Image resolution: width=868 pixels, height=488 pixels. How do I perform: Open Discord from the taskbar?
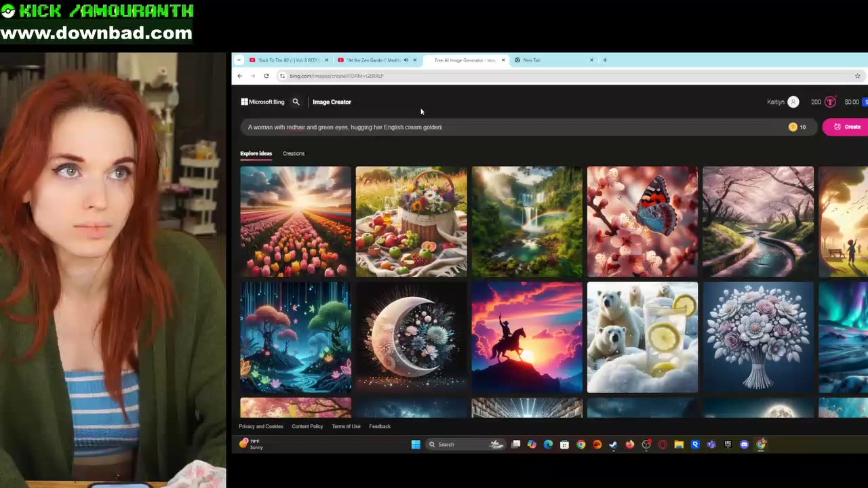pyautogui.click(x=745, y=445)
